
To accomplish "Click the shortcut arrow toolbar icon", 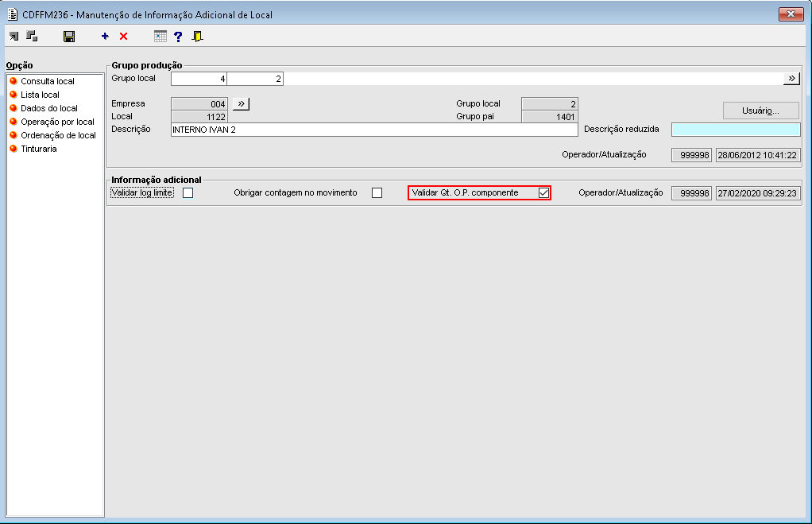I will click(14, 37).
